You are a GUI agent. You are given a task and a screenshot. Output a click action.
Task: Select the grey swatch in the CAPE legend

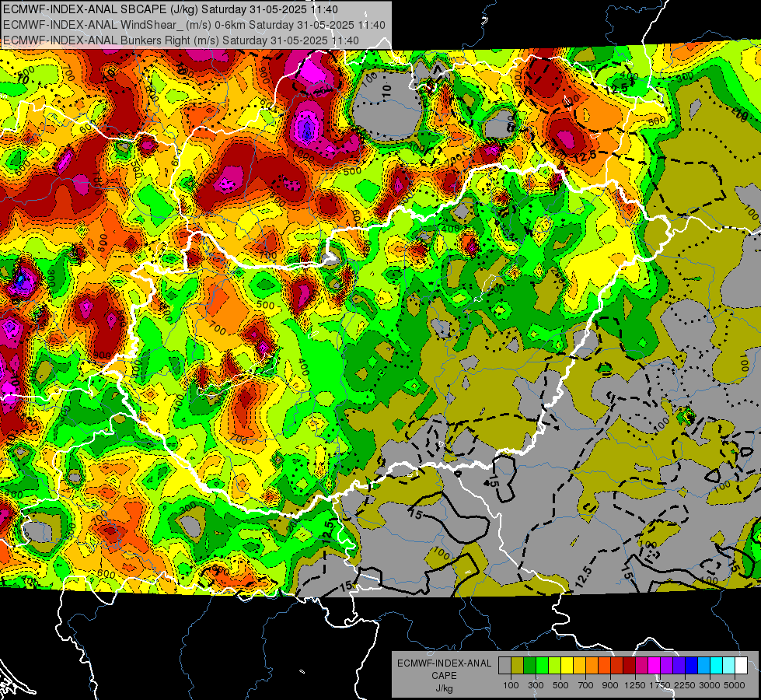pos(504,666)
